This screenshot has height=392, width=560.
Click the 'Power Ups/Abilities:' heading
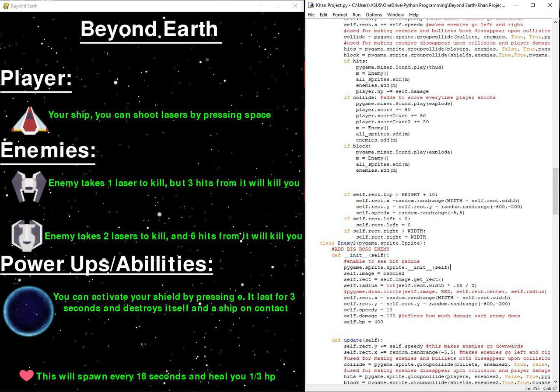(107, 264)
